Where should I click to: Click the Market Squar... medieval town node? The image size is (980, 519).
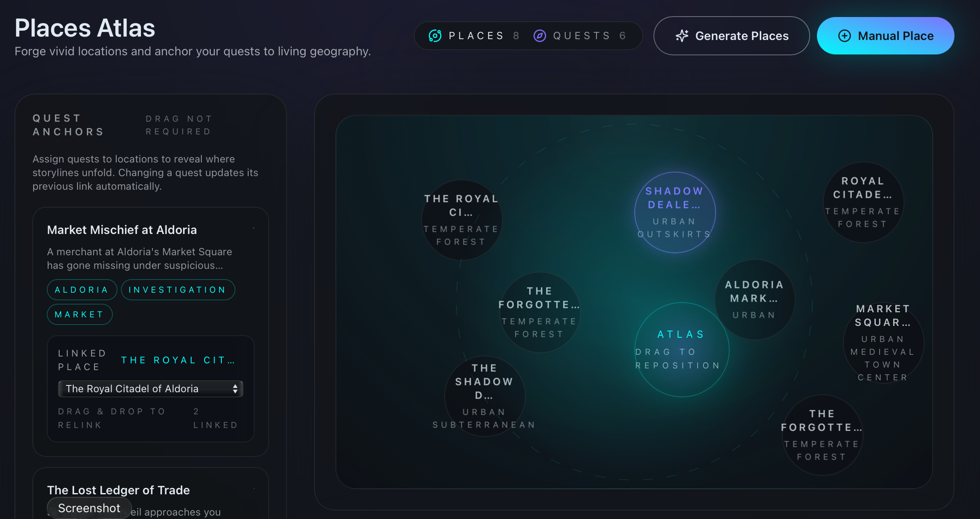click(x=883, y=343)
